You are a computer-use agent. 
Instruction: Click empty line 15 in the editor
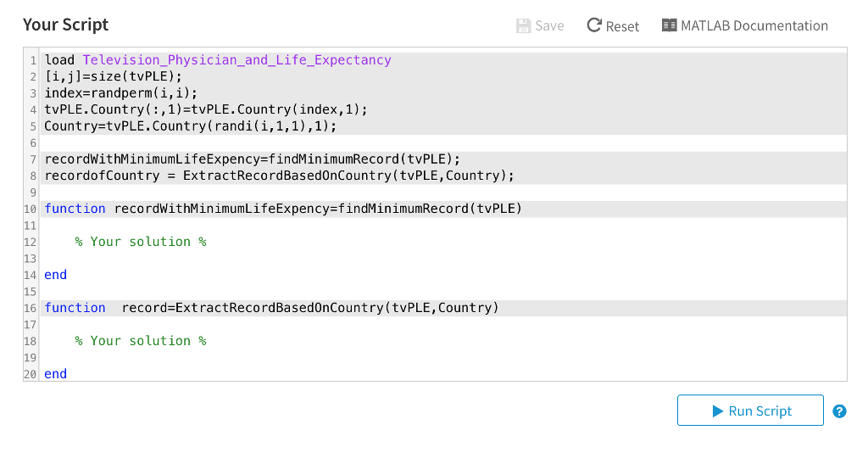click(x=442, y=292)
